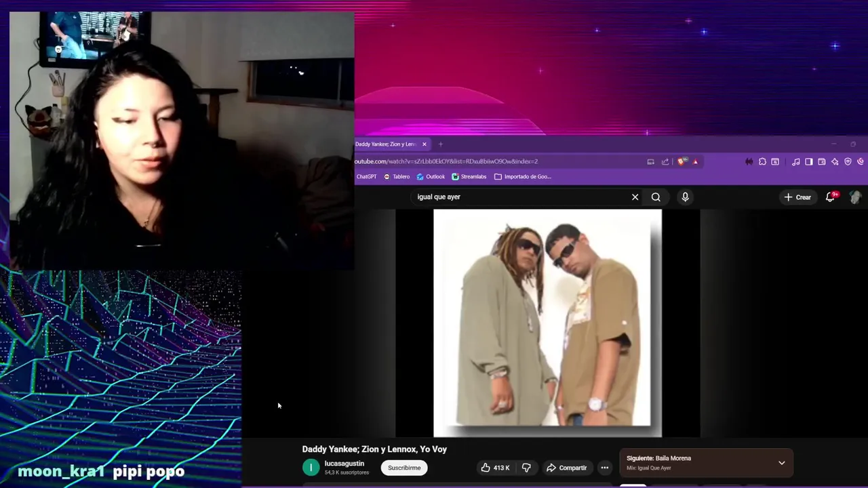Open the Tablero bookmark
The width and height of the screenshot is (868, 488).
click(x=397, y=176)
